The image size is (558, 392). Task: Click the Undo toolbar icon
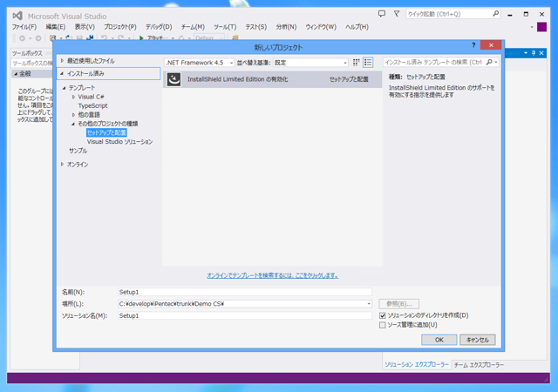point(104,38)
